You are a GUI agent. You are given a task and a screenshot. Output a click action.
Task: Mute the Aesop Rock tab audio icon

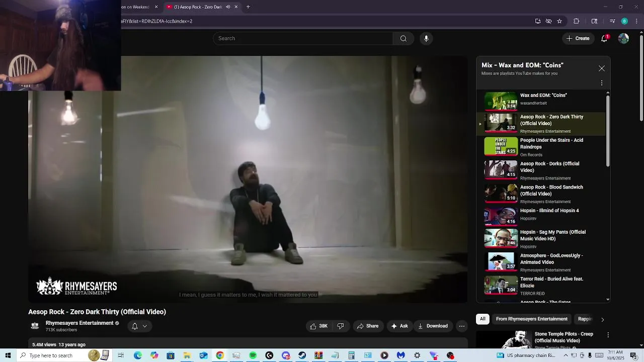tap(228, 7)
